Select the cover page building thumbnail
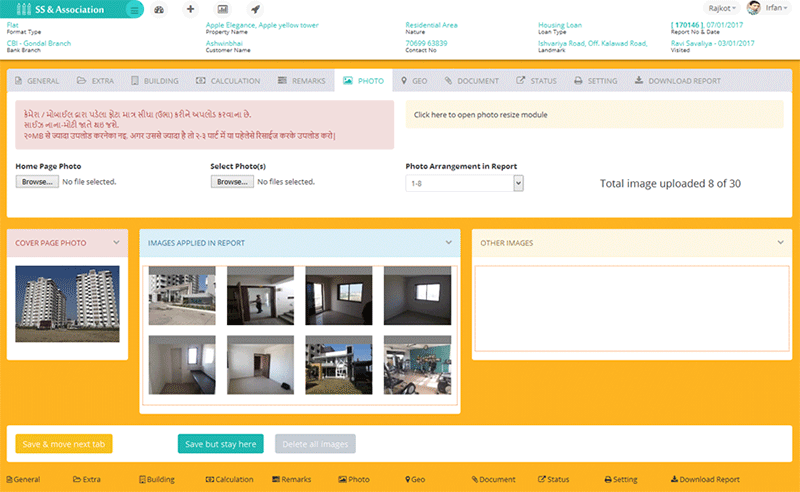Image resolution: width=800 pixels, height=492 pixels. 67,304
